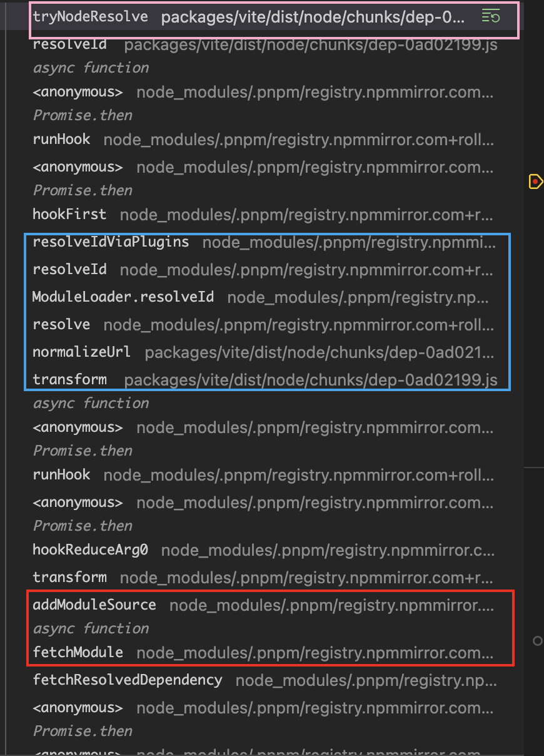Click the hollow gray circle breakpoint marker
The width and height of the screenshot is (544, 756).
537,641
